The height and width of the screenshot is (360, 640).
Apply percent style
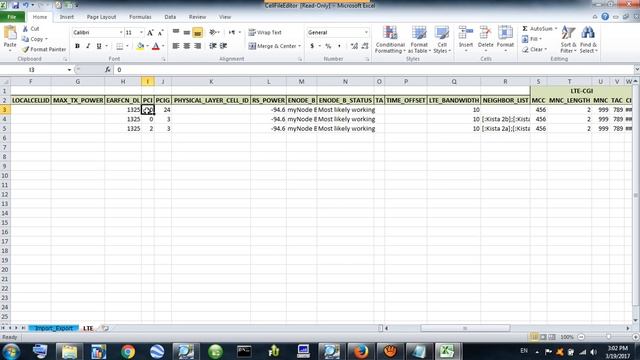tap(328, 46)
